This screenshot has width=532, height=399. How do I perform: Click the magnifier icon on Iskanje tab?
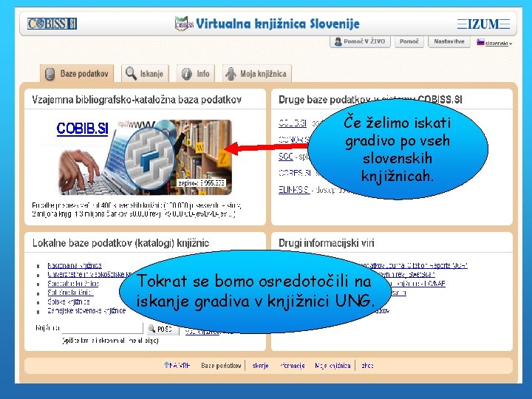[x=131, y=73]
